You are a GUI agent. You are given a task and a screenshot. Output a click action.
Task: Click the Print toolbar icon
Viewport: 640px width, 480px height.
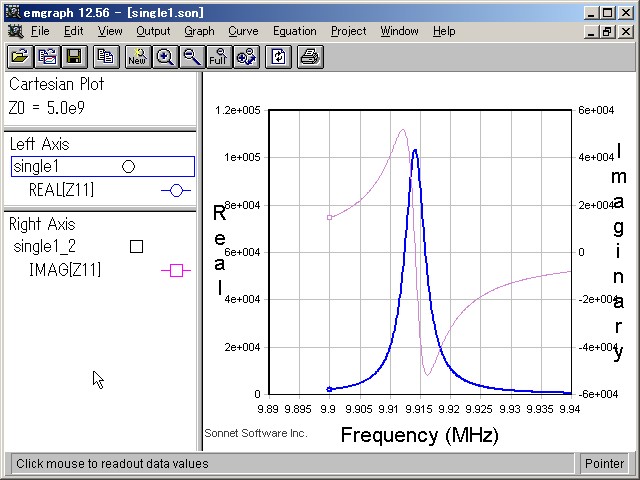point(310,57)
